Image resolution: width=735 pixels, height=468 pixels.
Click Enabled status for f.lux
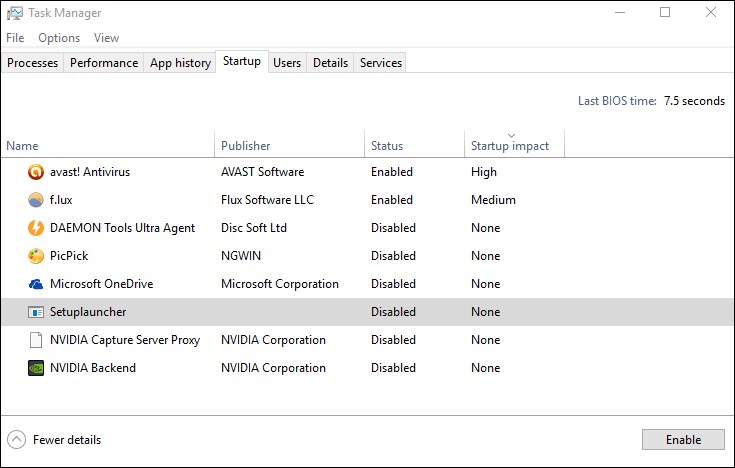[x=392, y=200]
